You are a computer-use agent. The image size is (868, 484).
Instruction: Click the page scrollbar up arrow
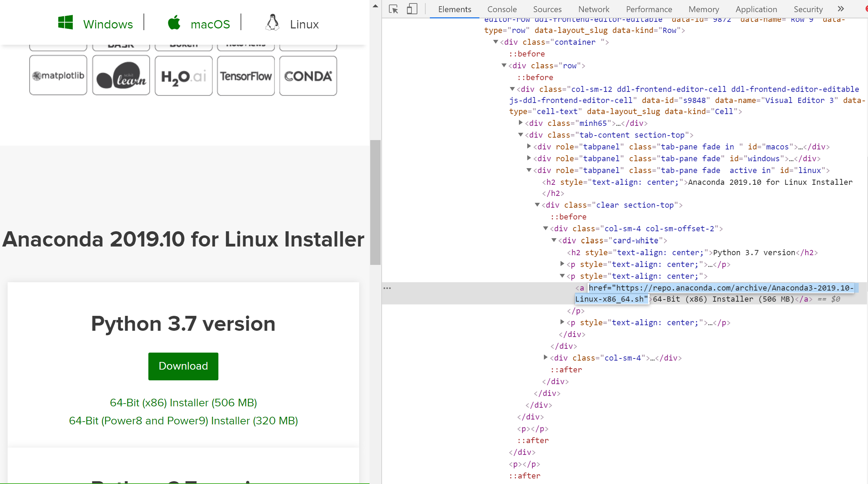[375, 6]
